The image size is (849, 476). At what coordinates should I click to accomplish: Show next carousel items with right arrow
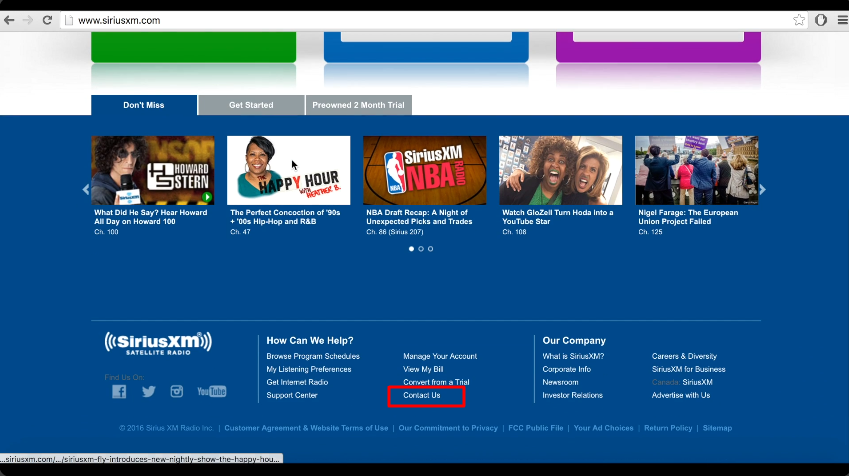pyautogui.click(x=762, y=190)
